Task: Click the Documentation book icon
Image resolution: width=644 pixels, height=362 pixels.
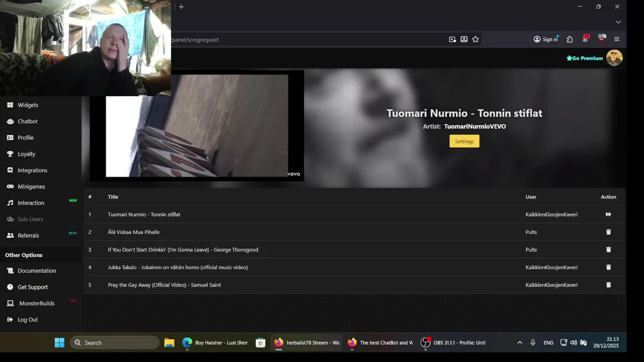Action: [x=10, y=270]
